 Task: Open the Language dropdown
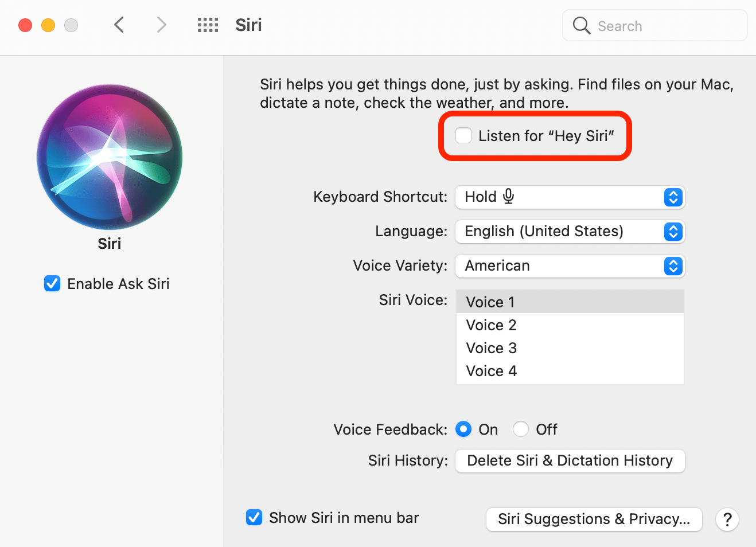coord(570,231)
